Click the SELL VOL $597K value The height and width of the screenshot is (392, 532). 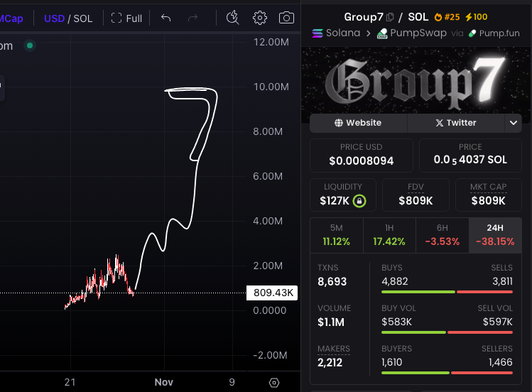click(498, 322)
